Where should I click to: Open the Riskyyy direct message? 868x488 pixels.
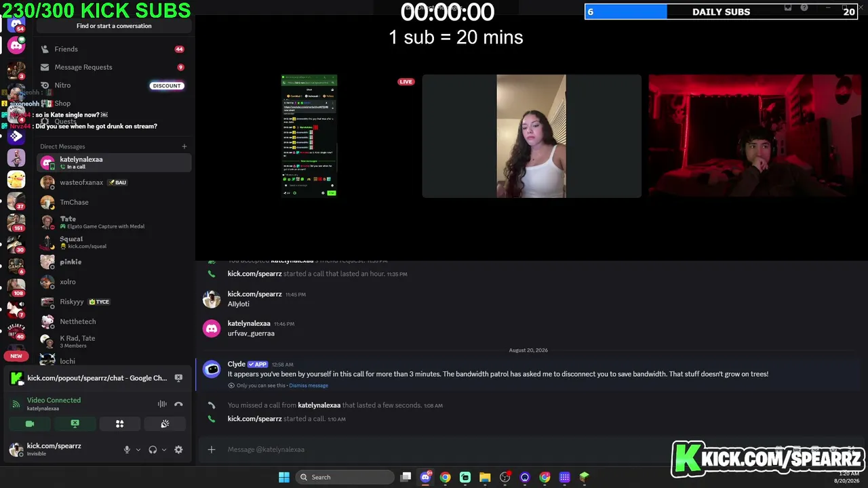114,302
